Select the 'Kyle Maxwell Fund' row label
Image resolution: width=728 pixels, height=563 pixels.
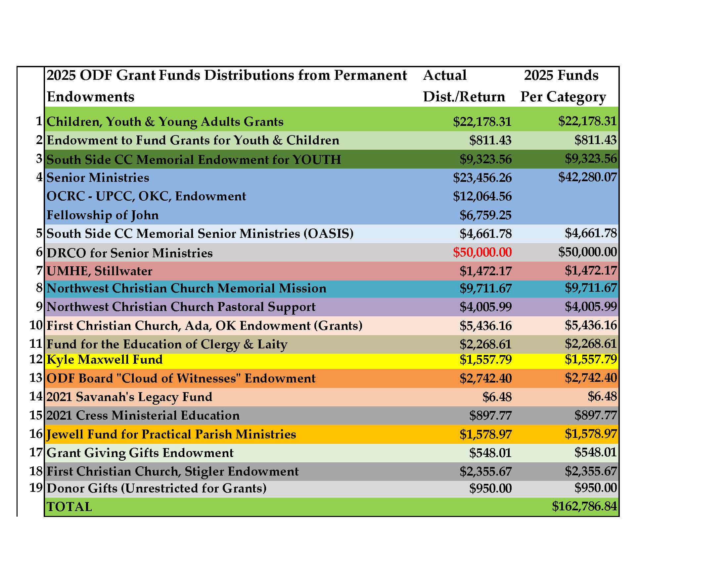coord(104,360)
